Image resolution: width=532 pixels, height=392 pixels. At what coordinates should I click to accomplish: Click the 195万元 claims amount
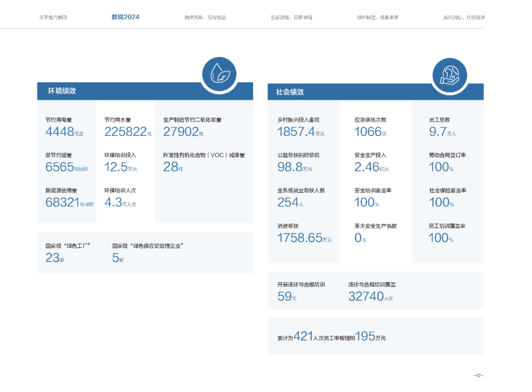370,336
